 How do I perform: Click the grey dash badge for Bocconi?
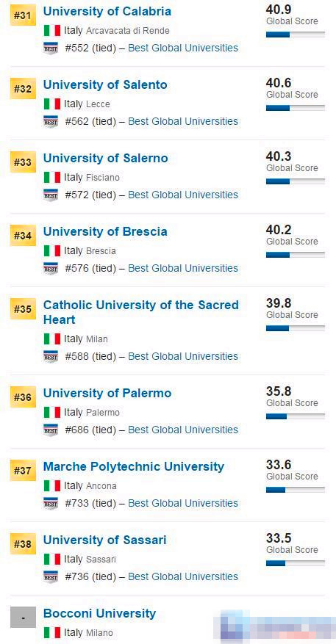[23, 618]
